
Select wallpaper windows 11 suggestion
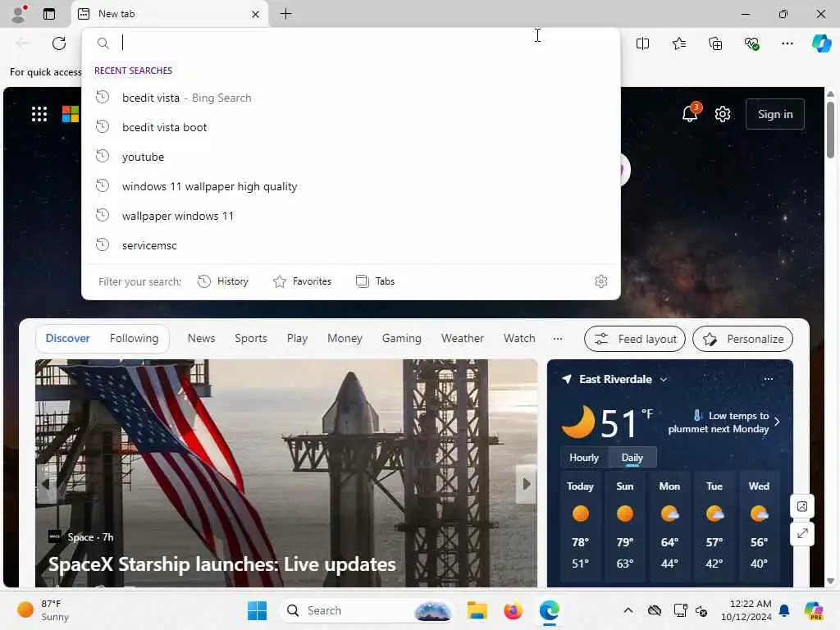[351, 216]
